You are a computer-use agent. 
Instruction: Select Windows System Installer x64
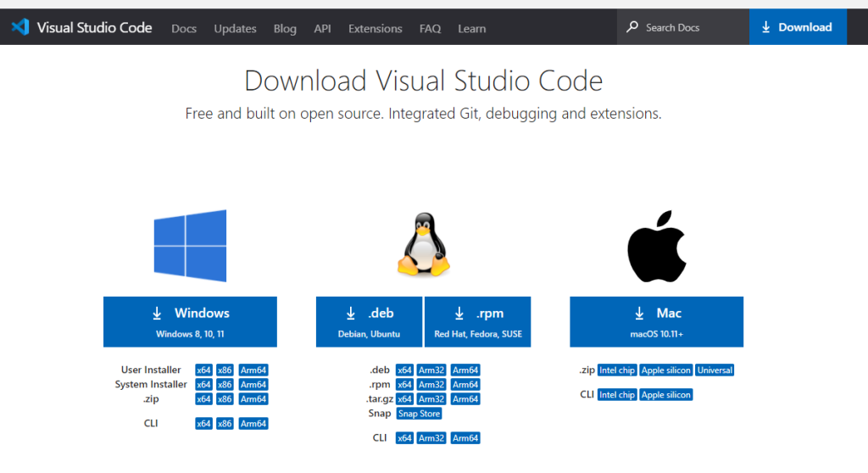pyautogui.click(x=203, y=384)
